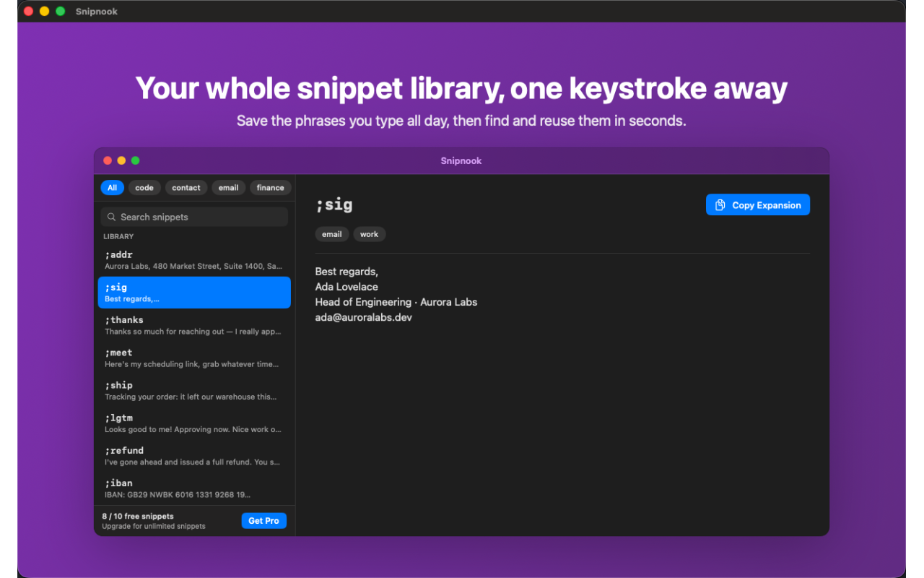Click the magnifier icon in search field
This screenshot has height=578, width=924.
112,217
